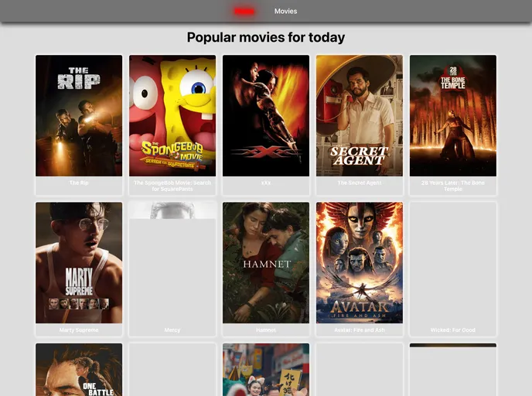Click 'Hamnet' title below poster
The width and height of the screenshot is (532, 396).
(x=266, y=329)
